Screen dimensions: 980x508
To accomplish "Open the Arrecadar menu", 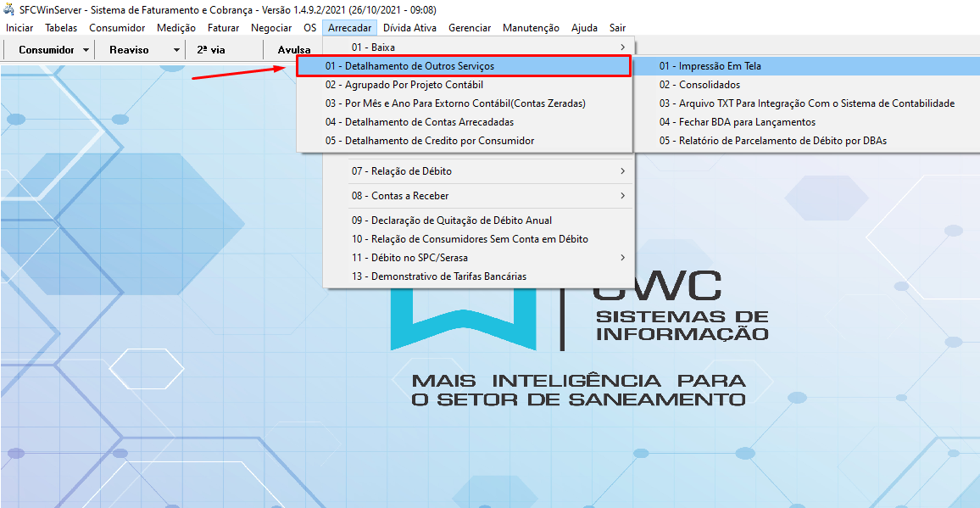I will [349, 27].
